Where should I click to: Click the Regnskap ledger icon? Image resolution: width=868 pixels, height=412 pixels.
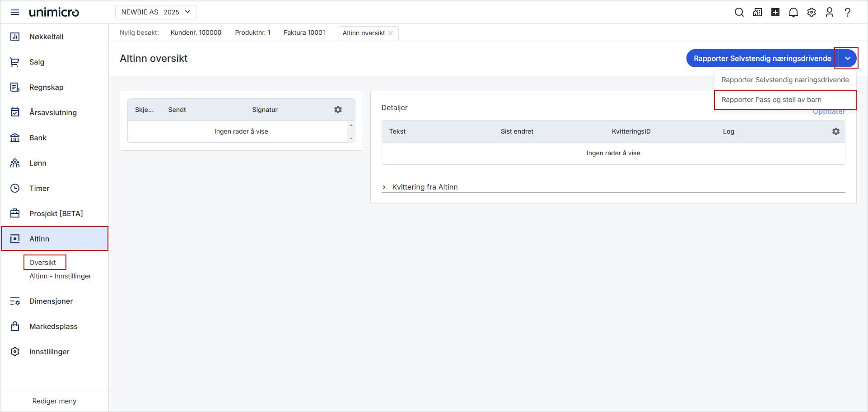[x=15, y=87]
